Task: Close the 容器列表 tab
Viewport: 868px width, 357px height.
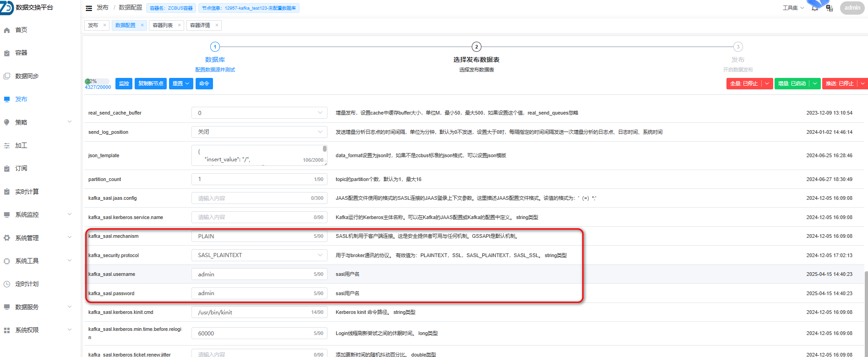Action: [x=179, y=25]
